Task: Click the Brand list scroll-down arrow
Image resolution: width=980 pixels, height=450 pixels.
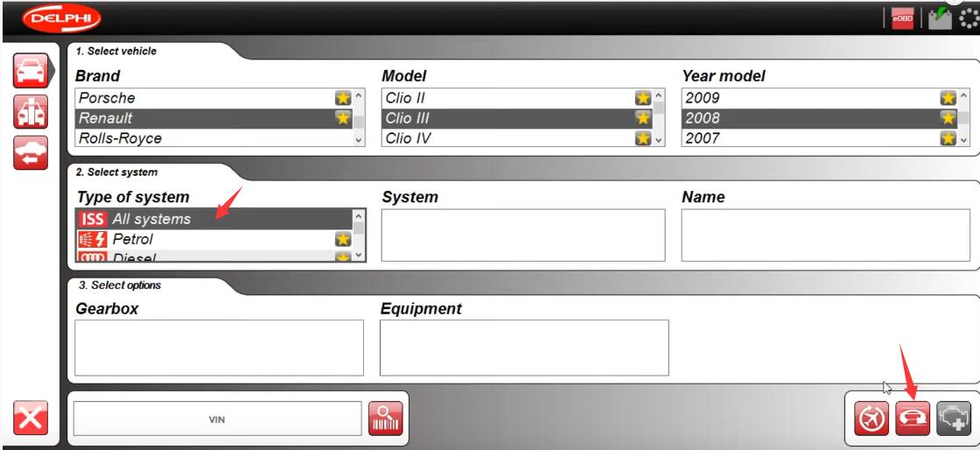Action: (x=359, y=140)
